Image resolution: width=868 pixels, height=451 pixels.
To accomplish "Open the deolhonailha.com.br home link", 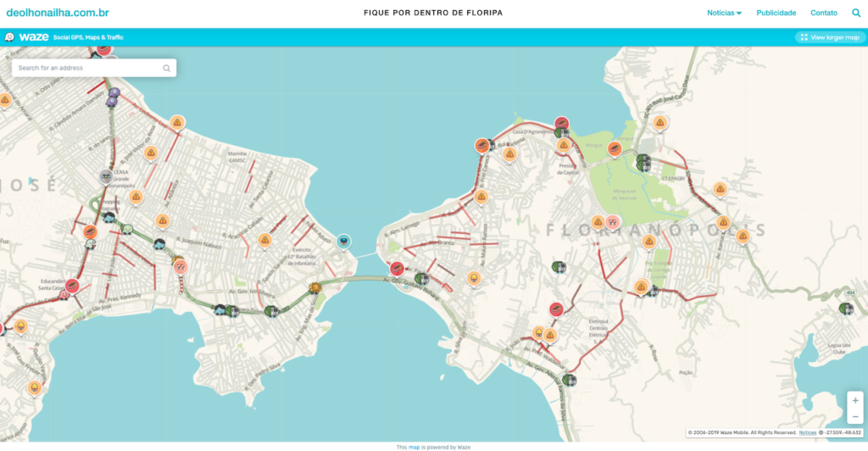I will click(58, 14).
